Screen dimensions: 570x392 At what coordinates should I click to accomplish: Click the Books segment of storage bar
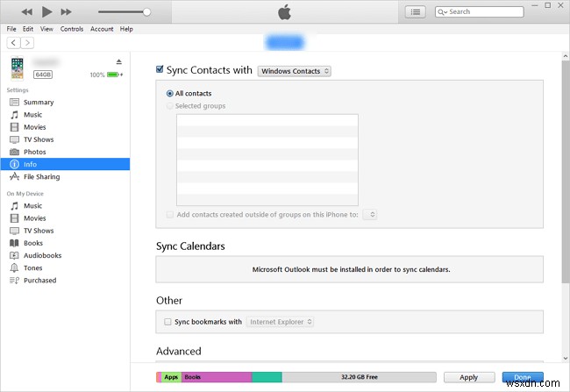(217, 377)
